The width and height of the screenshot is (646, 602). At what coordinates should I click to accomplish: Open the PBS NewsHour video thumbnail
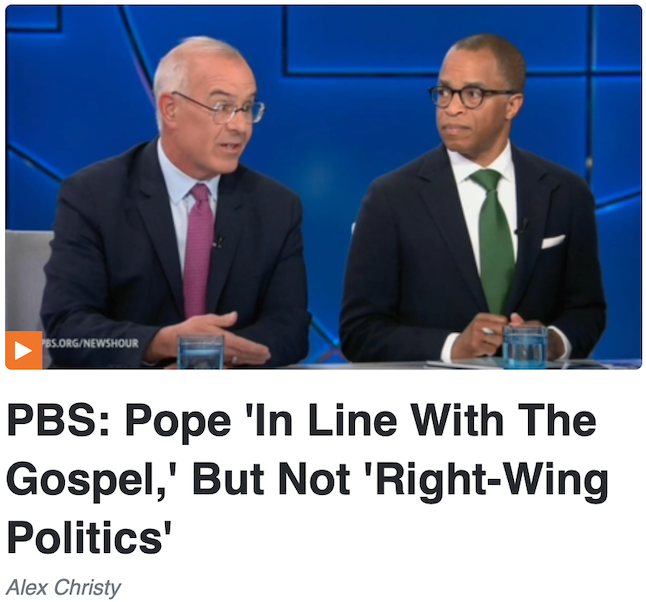(x=323, y=187)
